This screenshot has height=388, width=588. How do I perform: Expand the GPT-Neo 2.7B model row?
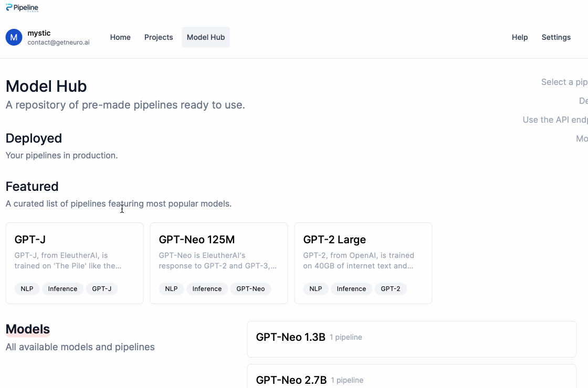point(412,376)
